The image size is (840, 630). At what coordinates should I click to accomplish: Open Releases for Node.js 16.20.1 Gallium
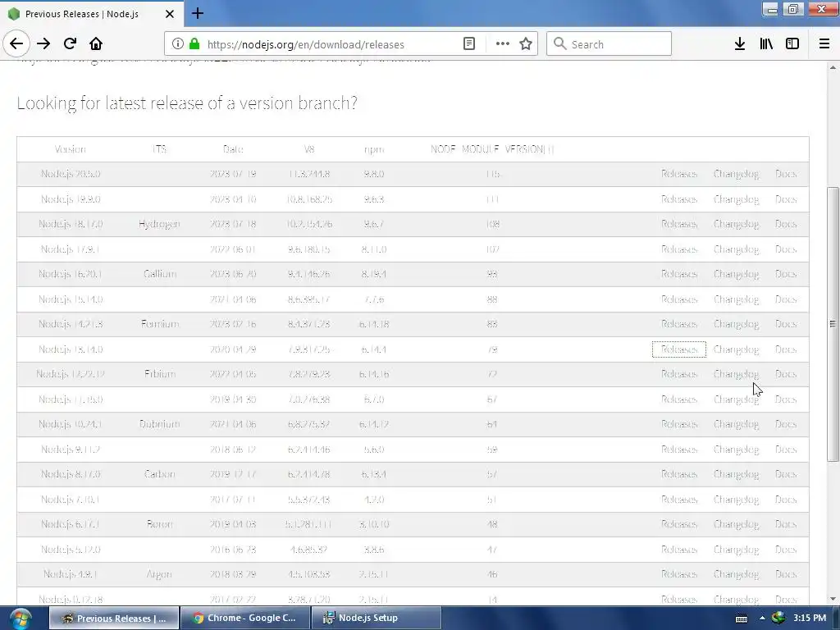[678, 274]
